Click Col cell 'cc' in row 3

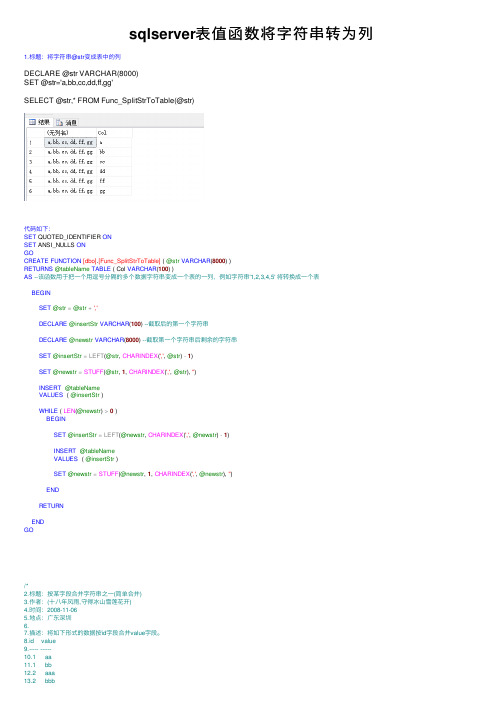pos(114,162)
